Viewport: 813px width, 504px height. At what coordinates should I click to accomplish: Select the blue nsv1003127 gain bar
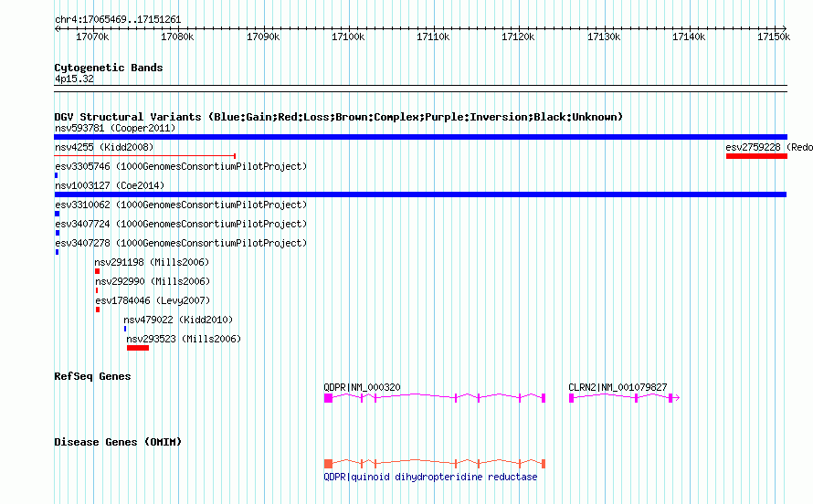pos(420,194)
